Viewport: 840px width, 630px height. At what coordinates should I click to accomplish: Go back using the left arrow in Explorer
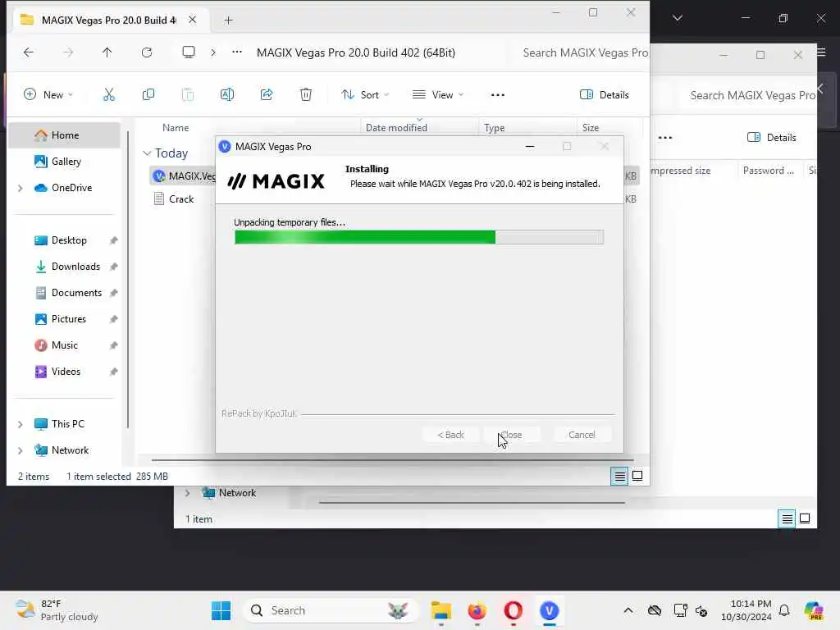click(29, 52)
